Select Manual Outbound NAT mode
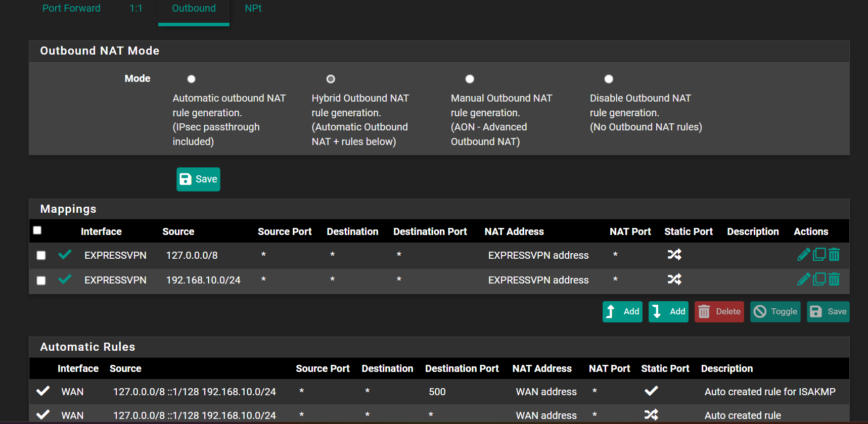Screen dimensions: 868x424 pyautogui.click(x=470, y=79)
